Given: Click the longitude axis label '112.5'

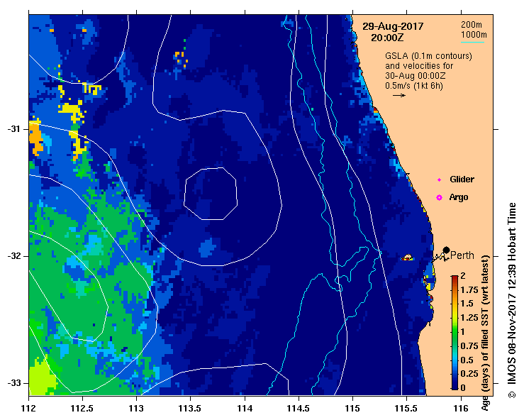Looking at the screenshot, I should tap(82, 408).
